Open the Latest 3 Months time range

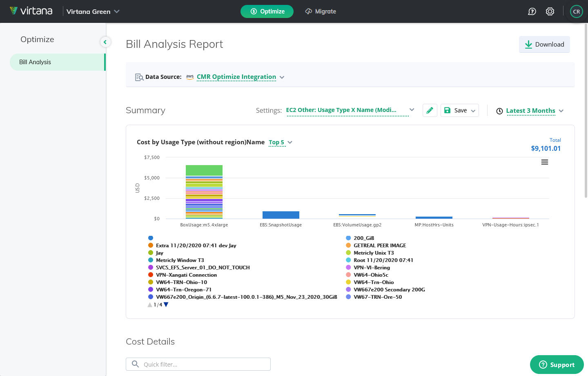coord(535,111)
